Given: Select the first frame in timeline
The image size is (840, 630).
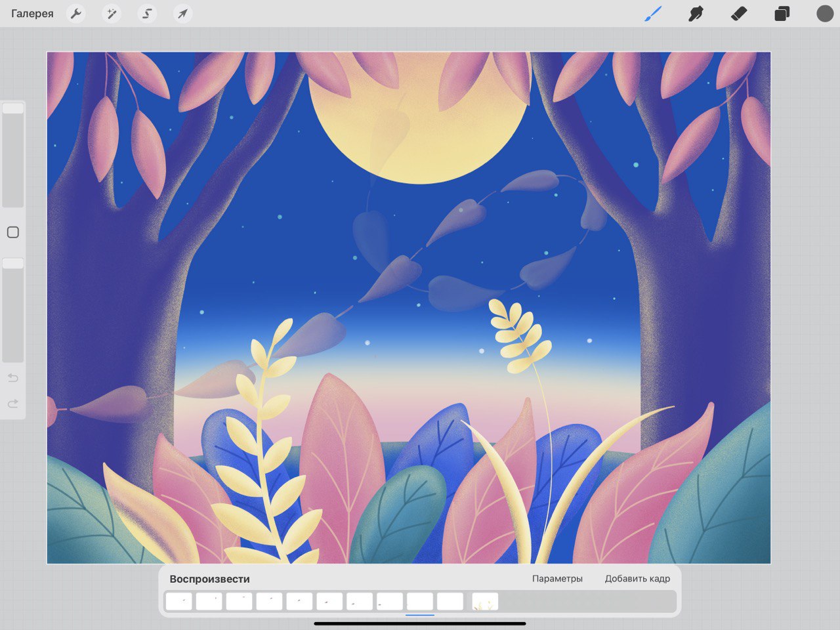Looking at the screenshot, I should [178, 601].
